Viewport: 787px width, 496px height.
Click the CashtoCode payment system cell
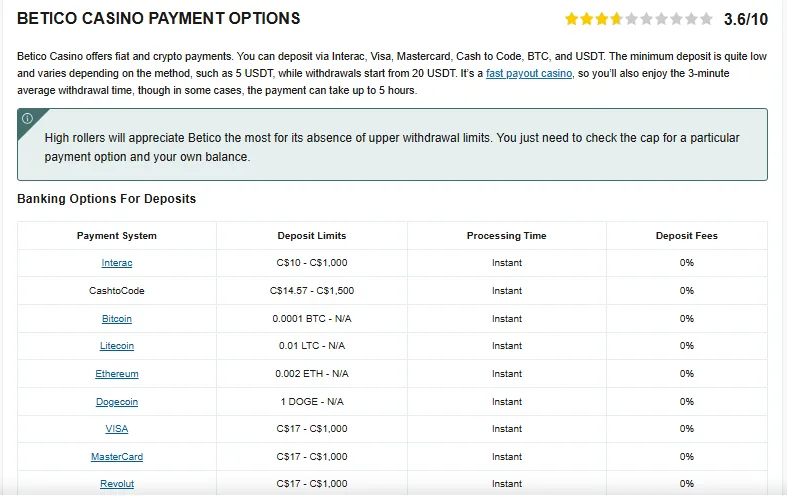(x=117, y=291)
